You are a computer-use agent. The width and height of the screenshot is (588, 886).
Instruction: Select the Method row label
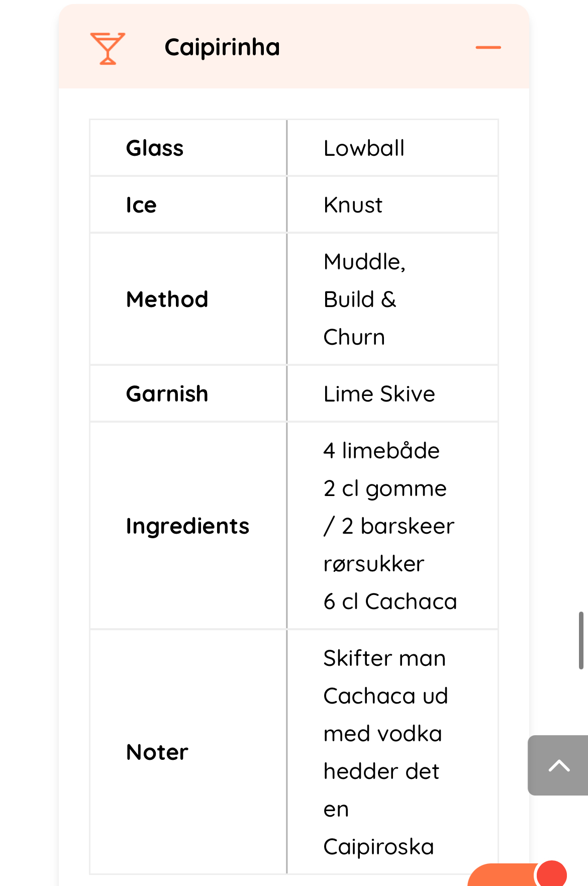(167, 300)
